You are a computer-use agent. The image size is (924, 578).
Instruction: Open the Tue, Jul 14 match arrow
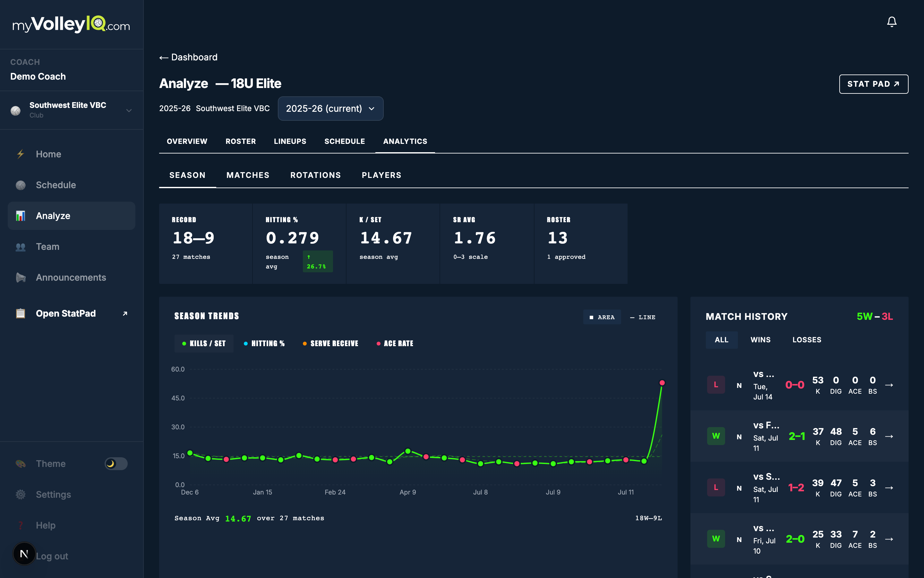(x=889, y=385)
